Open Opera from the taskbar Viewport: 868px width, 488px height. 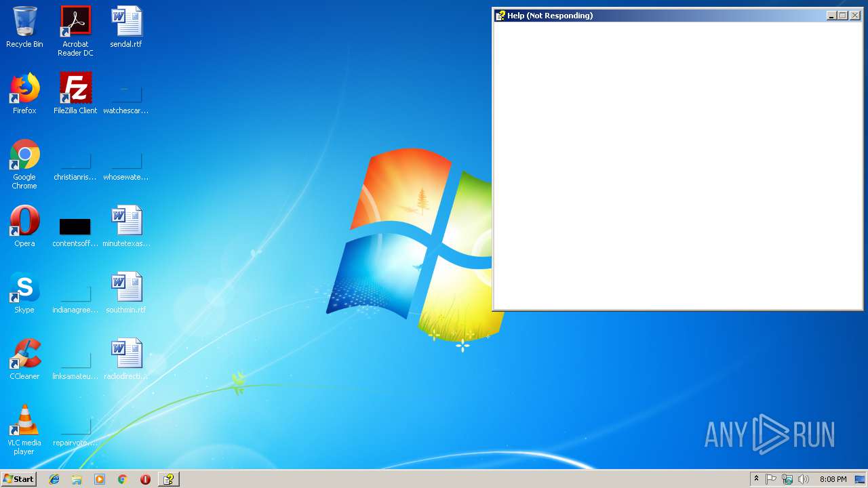point(145,479)
